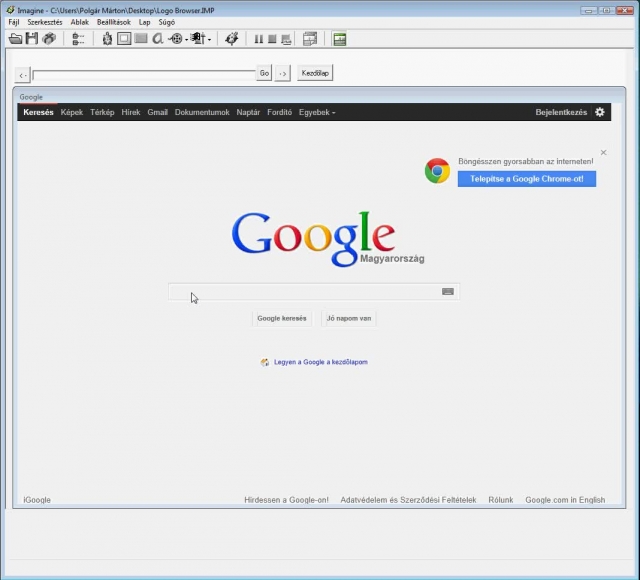640x580 pixels.
Task: Open the dropdown arrow beside film reel icon
Action: [187, 40]
